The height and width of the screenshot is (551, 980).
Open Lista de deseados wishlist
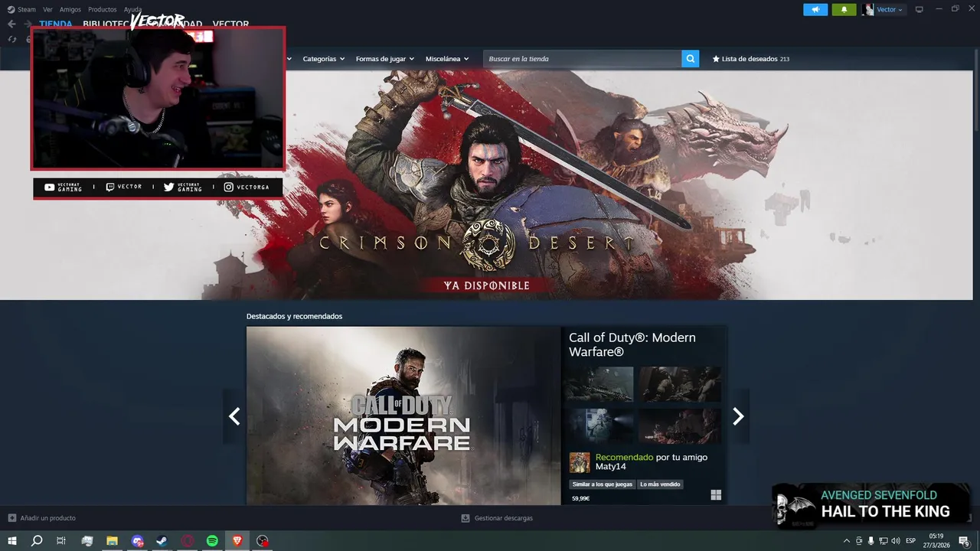(750, 59)
